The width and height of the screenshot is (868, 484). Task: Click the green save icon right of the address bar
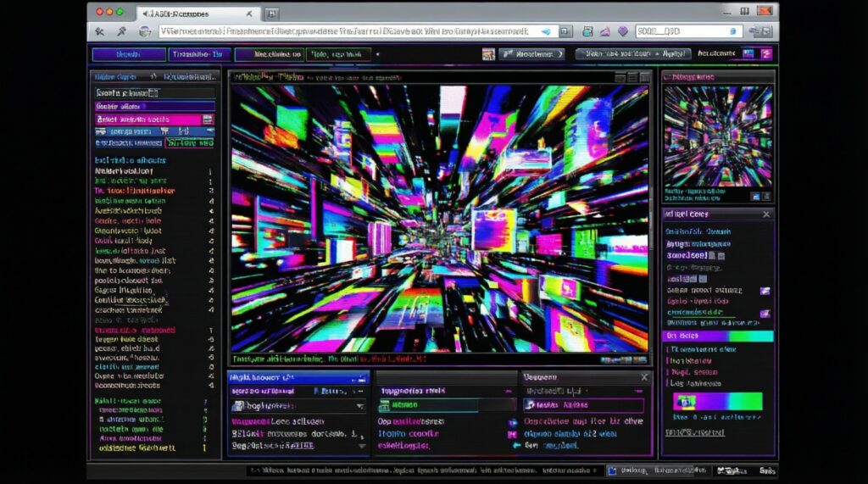(x=587, y=31)
